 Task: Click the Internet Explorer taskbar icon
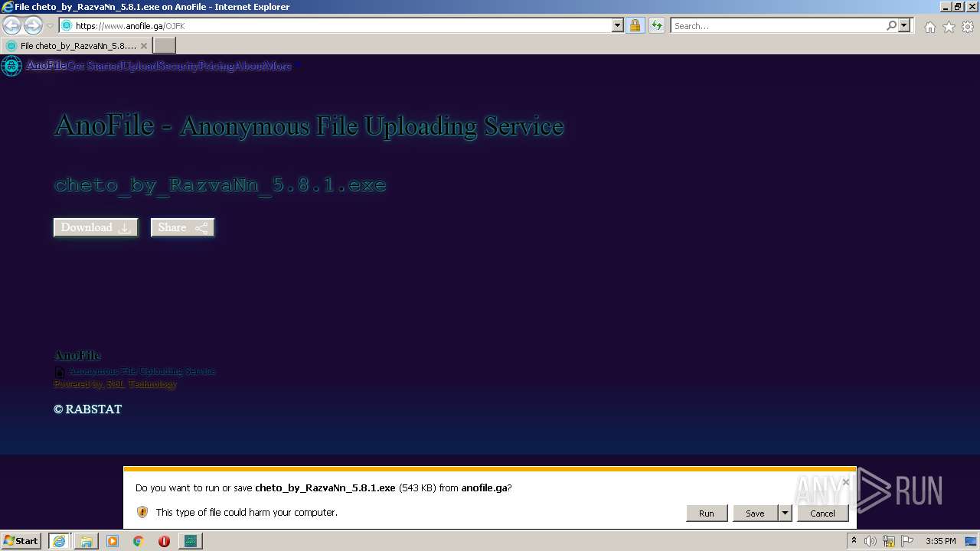point(59,541)
